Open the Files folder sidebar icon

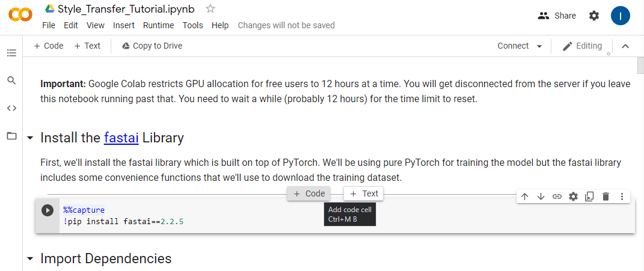[x=11, y=136]
